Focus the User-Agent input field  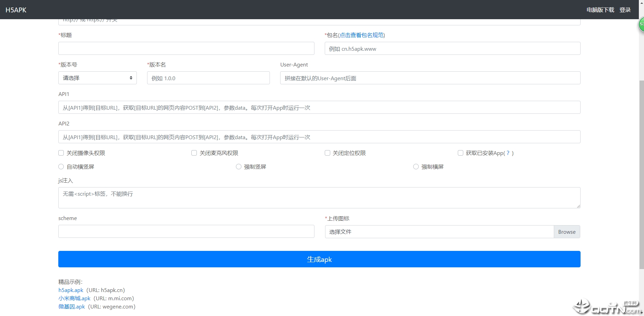(x=430, y=78)
